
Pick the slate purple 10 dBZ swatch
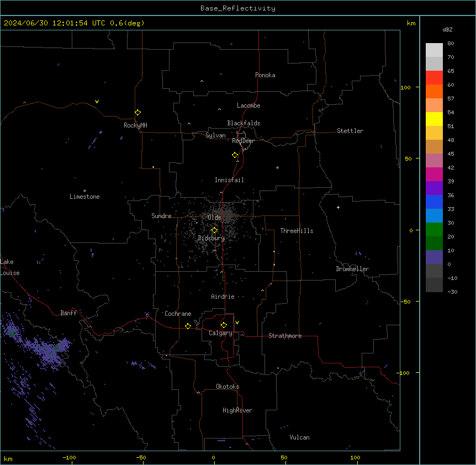pos(434,257)
